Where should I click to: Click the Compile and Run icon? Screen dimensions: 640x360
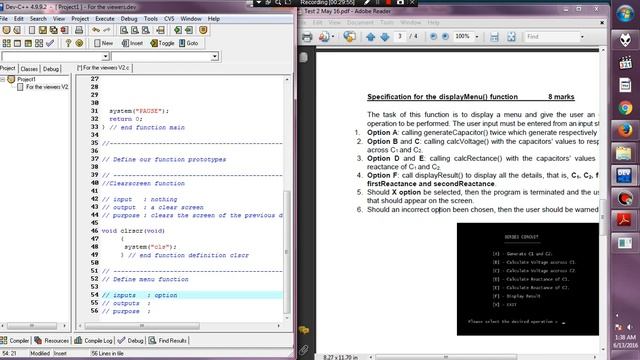click(x=28, y=43)
